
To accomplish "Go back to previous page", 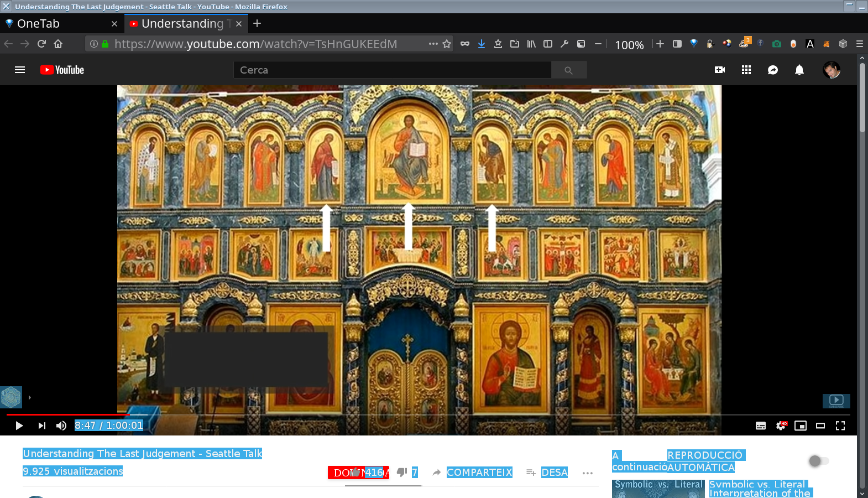I will [8, 44].
